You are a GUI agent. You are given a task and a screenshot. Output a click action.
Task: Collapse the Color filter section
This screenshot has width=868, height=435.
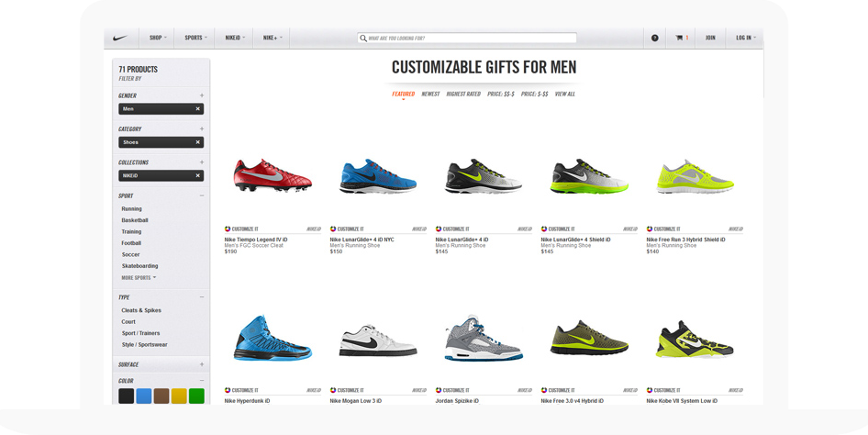point(202,380)
